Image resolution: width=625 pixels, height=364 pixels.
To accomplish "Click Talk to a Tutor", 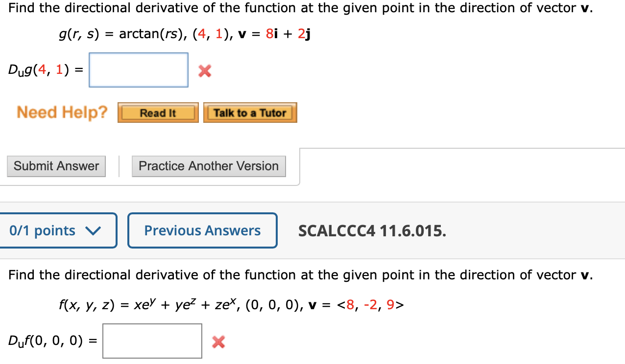I will coord(250,112).
